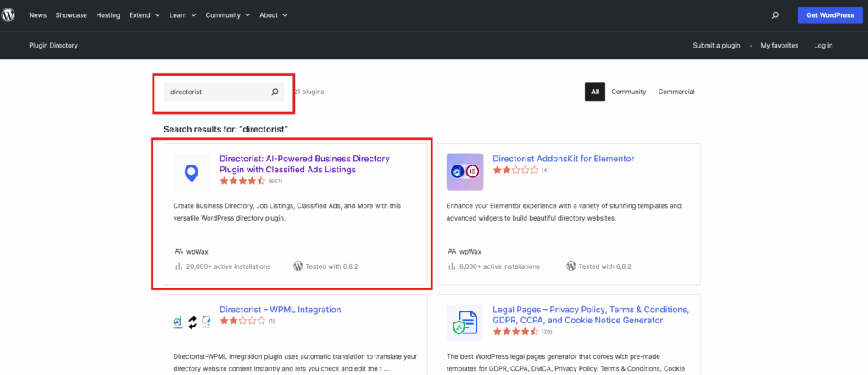Click the installs bar-chart icon beside 20,000+ active installations

[179, 266]
